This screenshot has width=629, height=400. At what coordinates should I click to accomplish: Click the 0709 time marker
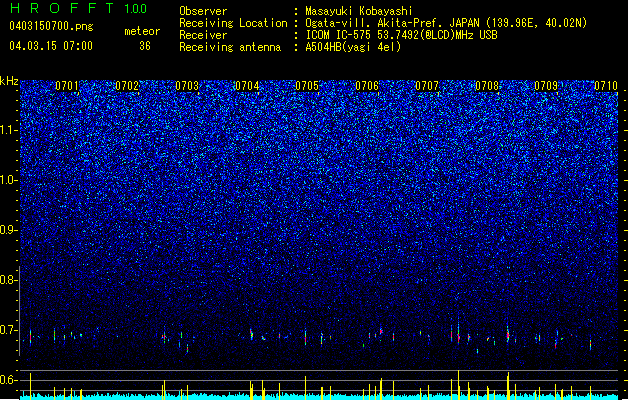546,86
